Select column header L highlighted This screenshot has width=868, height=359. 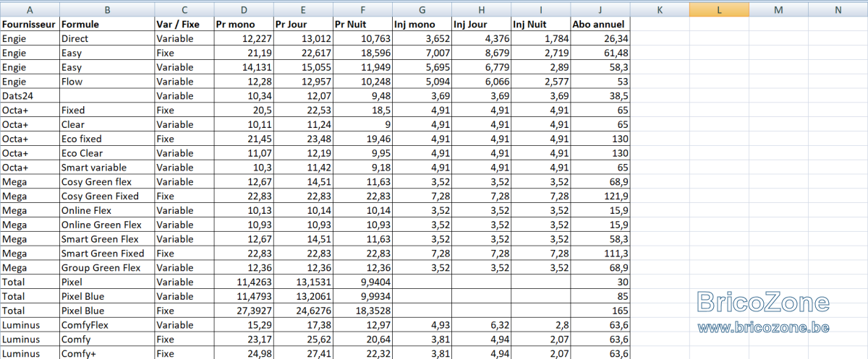718,9
